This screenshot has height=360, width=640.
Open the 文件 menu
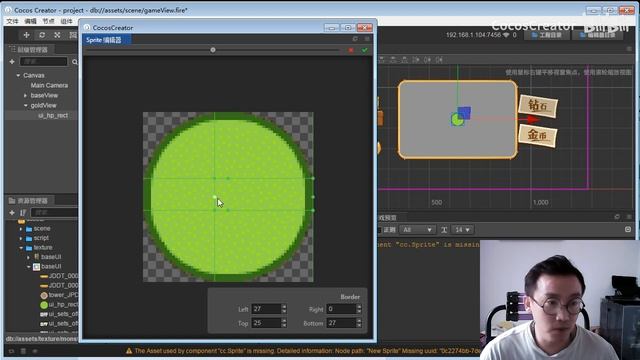click(x=12, y=21)
